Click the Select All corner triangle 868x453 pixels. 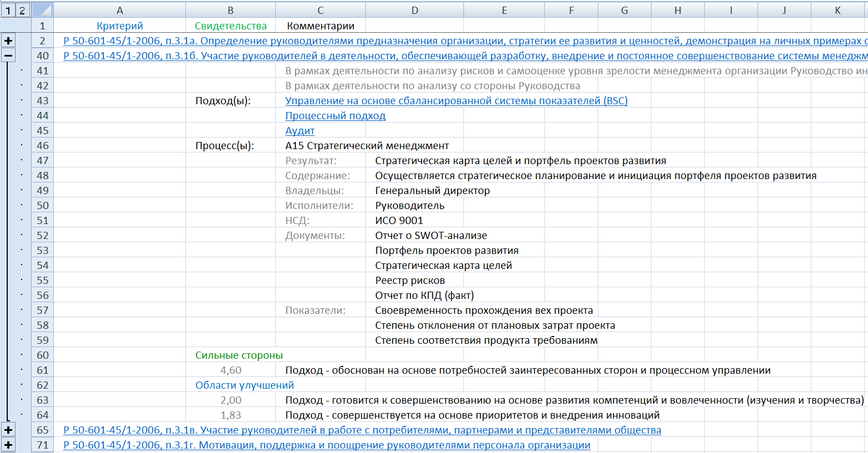click(x=43, y=11)
